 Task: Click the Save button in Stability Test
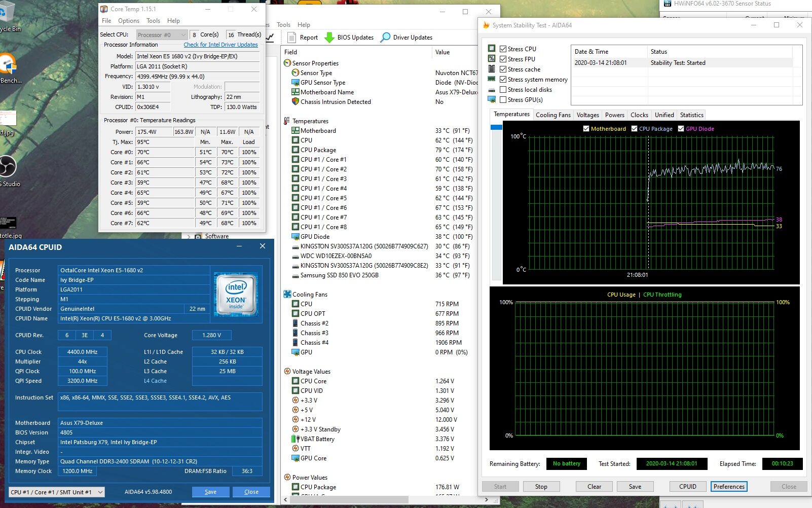click(x=635, y=486)
